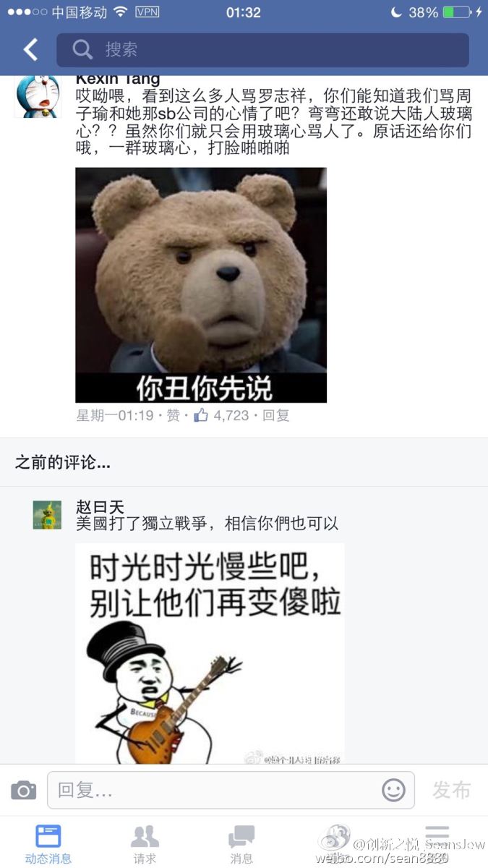Focus the 回复 comment input field

click(x=231, y=790)
